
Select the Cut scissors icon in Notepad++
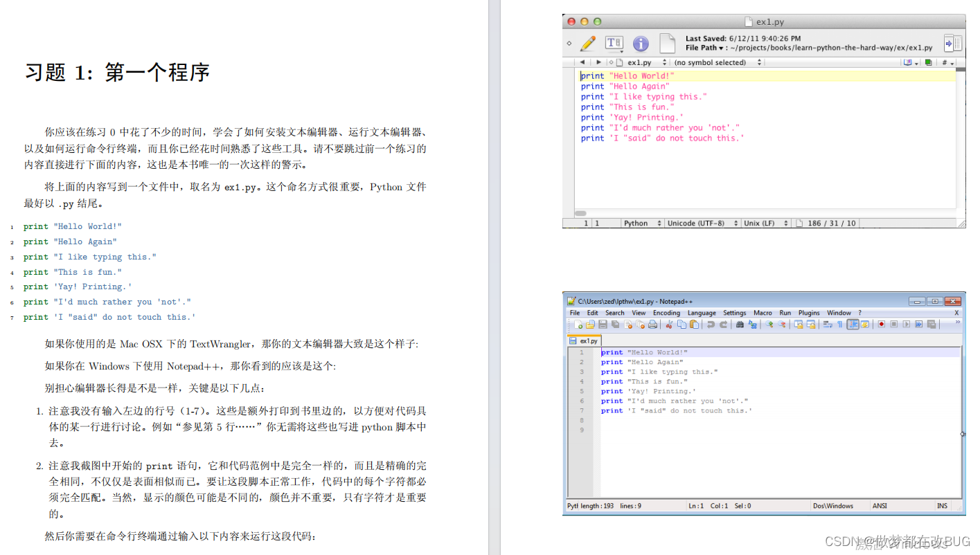click(669, 325)
